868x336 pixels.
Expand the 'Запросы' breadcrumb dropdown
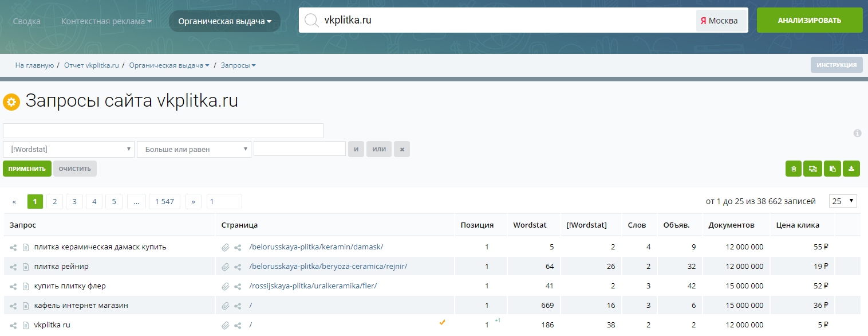pyautogui.click(x=238, y=65)
